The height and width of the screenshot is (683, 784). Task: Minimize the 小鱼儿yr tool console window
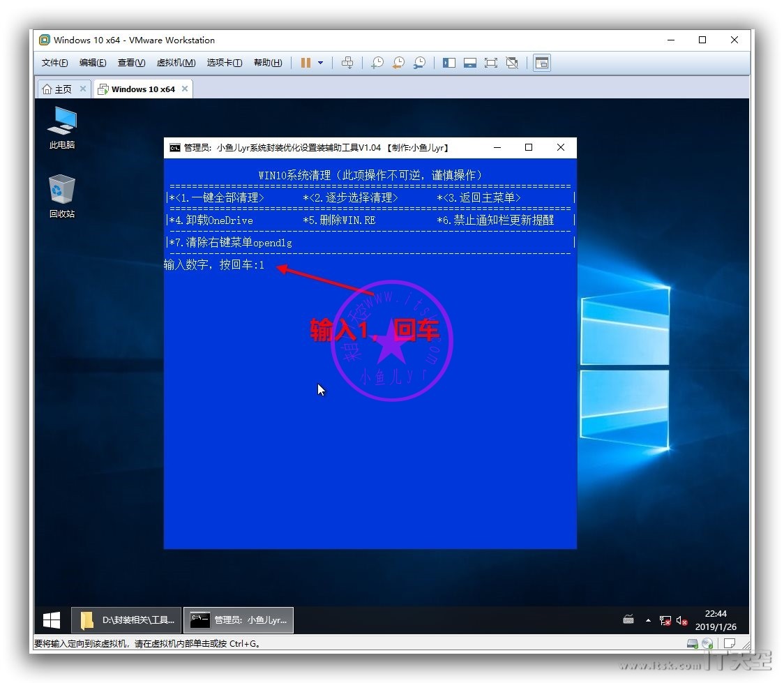(x=497, y=147)
